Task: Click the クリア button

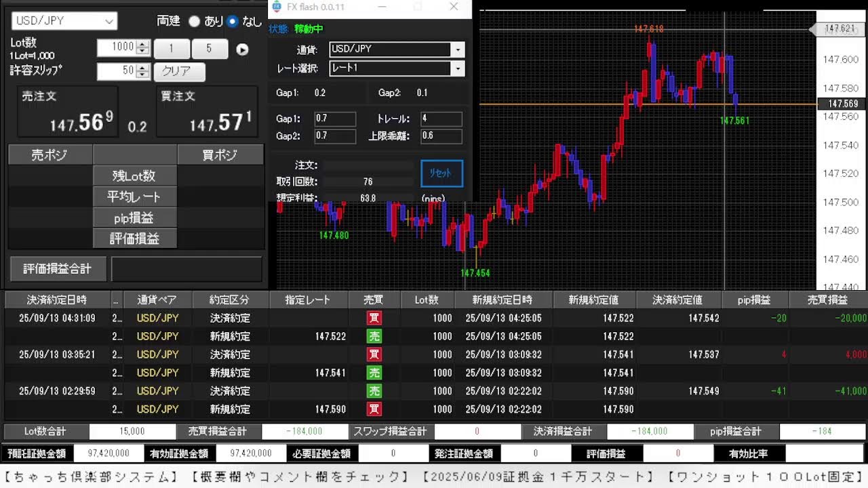Action: coord(179,71)
